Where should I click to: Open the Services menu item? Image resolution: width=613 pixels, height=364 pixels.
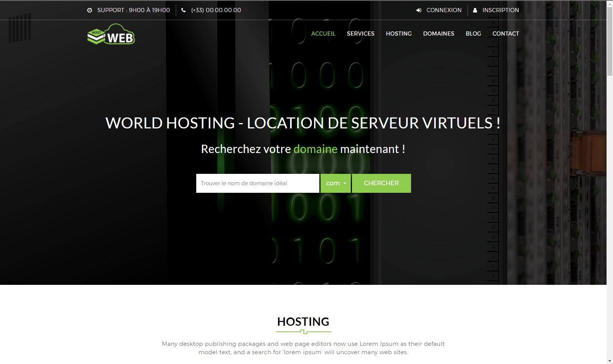point(361,34)
